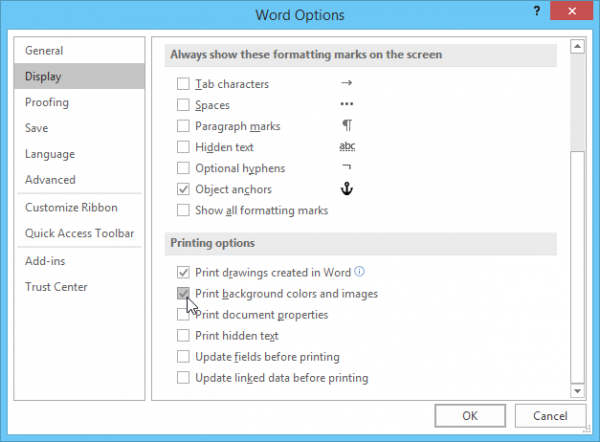Click info icon beside Print drawings option
Image resolution: width=600 pixels, height=442 pixels.
click(359, 271)
